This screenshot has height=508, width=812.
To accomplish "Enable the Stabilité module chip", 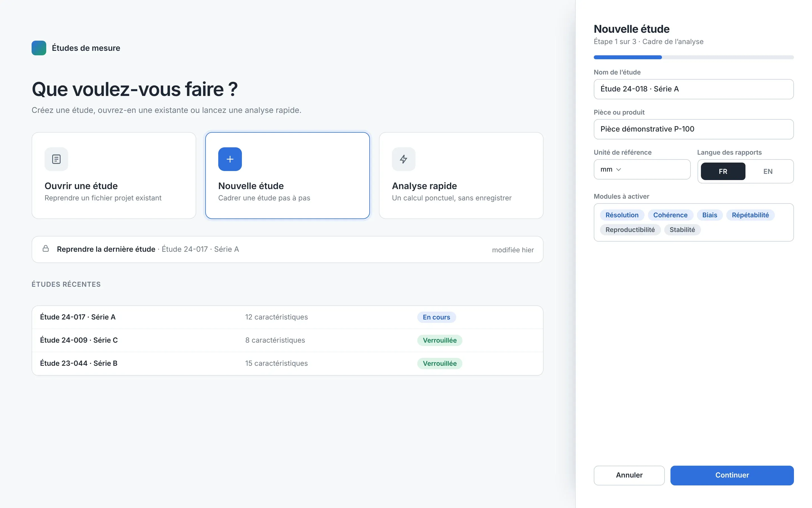I will tap(682, 230).
